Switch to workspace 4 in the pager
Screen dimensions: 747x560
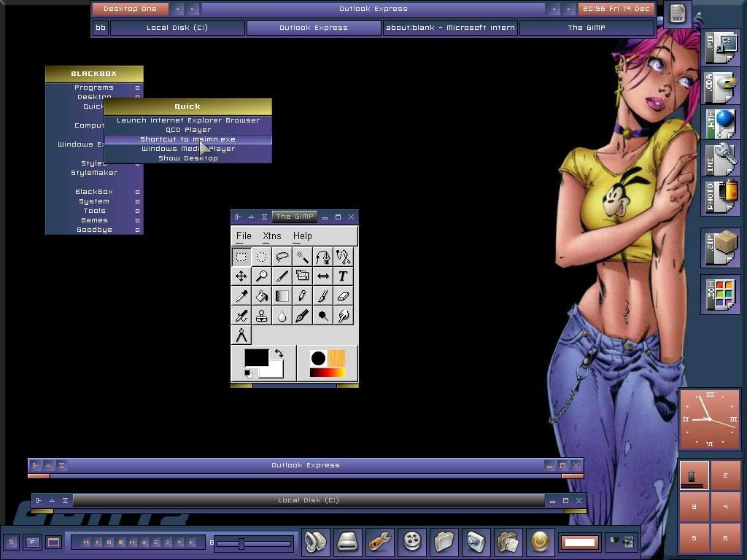pos(726,507)
